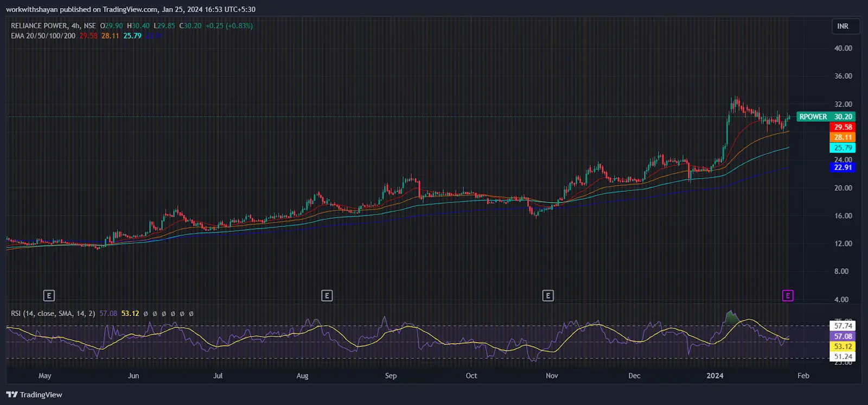The image size is (868, 405).
Task: Click the +0.25 (+0.83%) change value
Action: (229, 26)
